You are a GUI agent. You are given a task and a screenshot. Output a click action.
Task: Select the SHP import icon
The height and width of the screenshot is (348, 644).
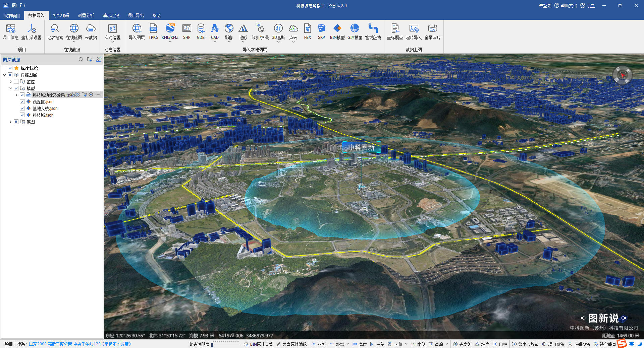click(x=186, y=32)
